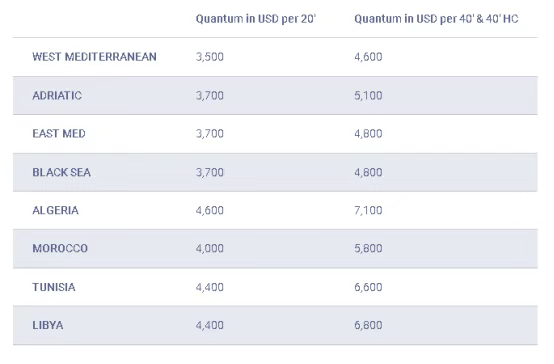Click the 'Quantum in USD per 40' & 40' HC' header

tap(436, 19)
